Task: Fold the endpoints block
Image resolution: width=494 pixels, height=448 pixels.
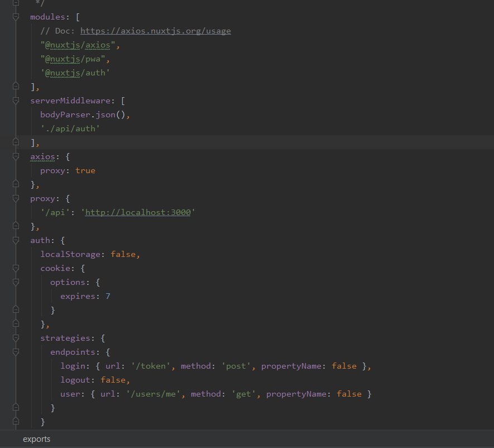Action: [16, 352]
